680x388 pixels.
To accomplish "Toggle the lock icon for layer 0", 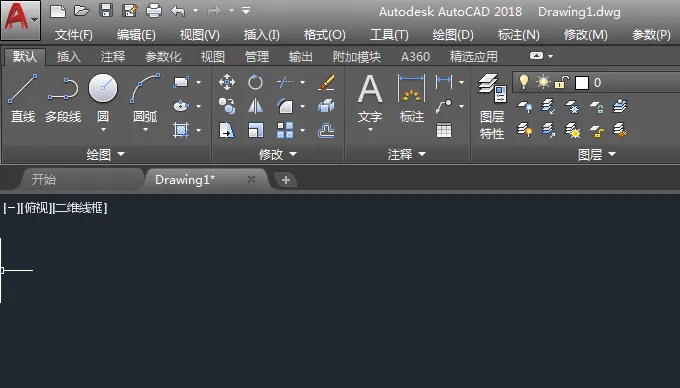I will coord(562,82).
